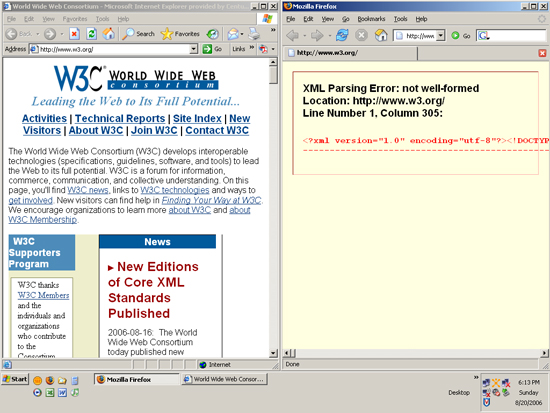
Task: Click the IE Stop button with red X
Action: click(x=74, y=34)
